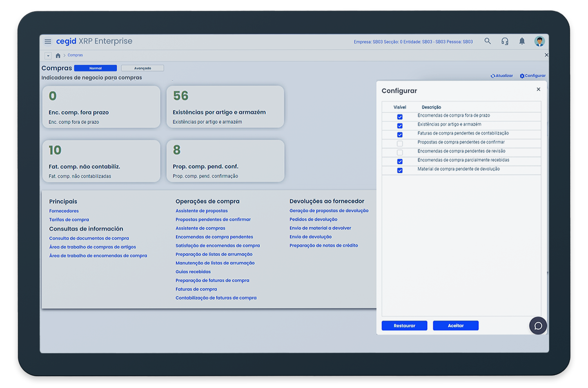Switch to the Avançado tab

[143, 68]
